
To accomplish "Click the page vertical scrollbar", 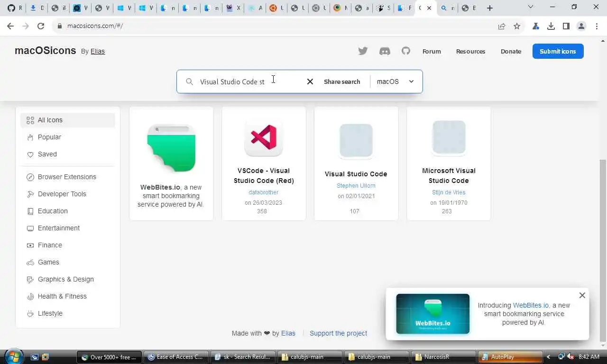I will point(603,250).
